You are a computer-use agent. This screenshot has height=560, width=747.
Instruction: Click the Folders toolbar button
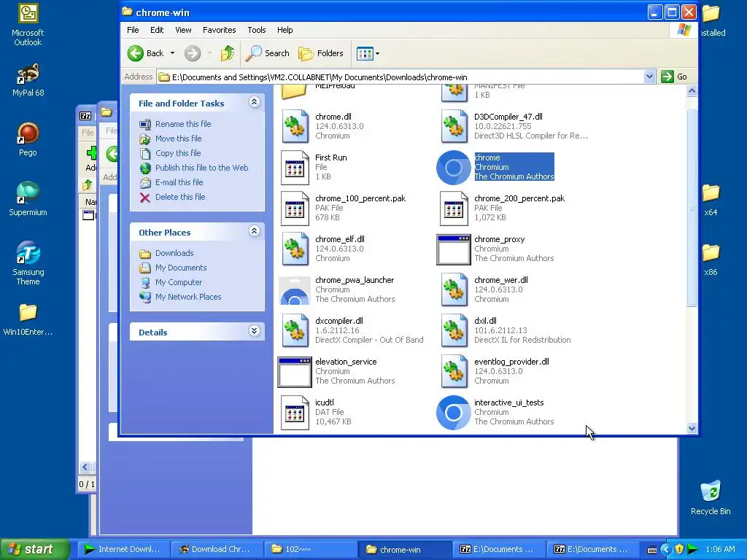point(321,53)
